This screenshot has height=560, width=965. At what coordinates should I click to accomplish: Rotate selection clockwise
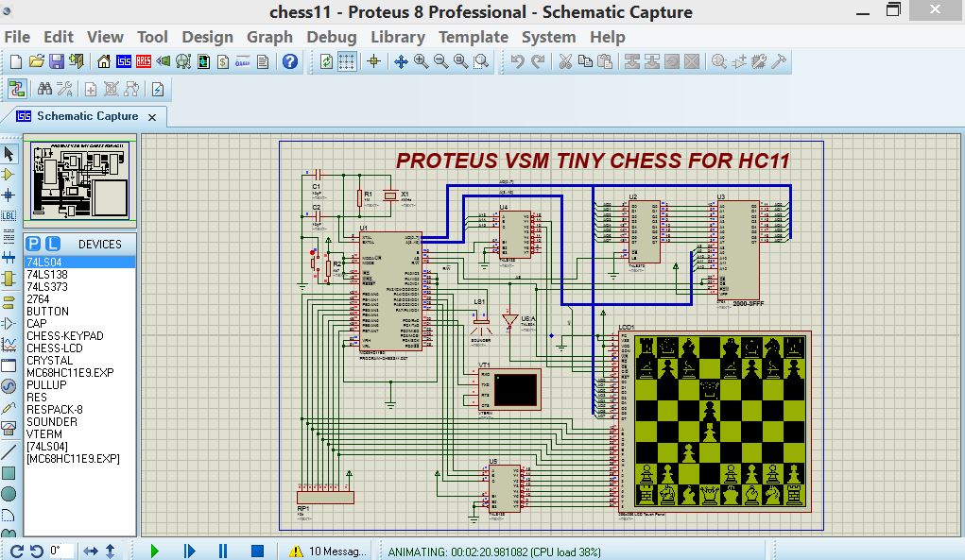[x=17, y=551]
